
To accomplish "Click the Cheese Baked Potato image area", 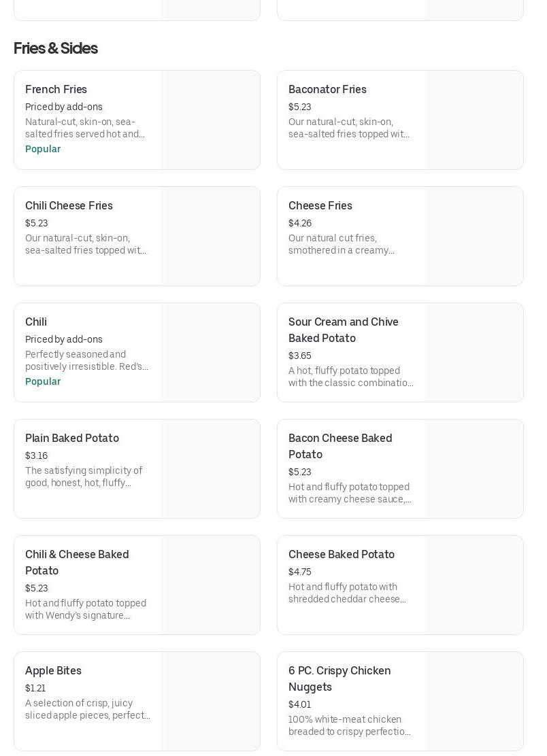I will 474,585.
